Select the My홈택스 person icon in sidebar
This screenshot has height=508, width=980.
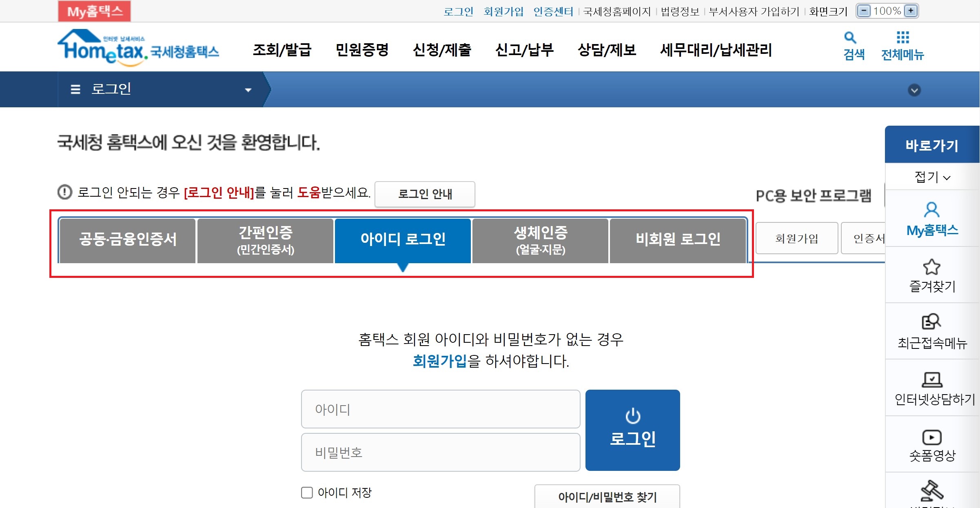click(931, 209)
